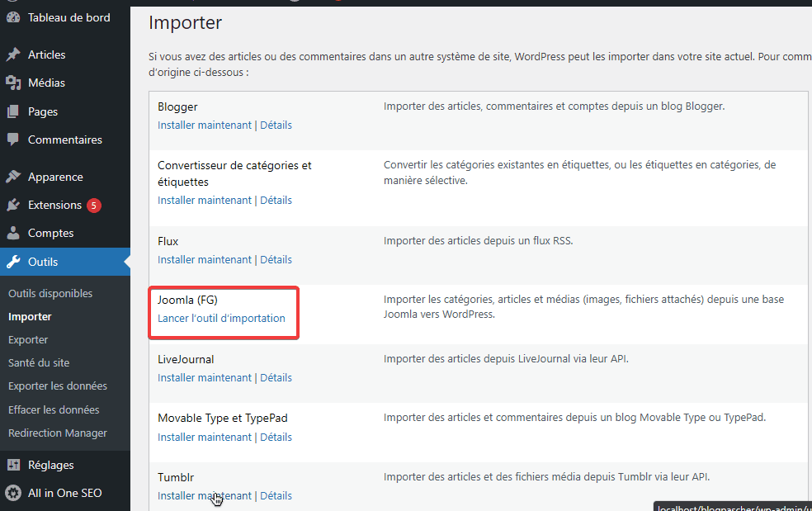Install Movable Type et TypePad importer

(205, 438)
